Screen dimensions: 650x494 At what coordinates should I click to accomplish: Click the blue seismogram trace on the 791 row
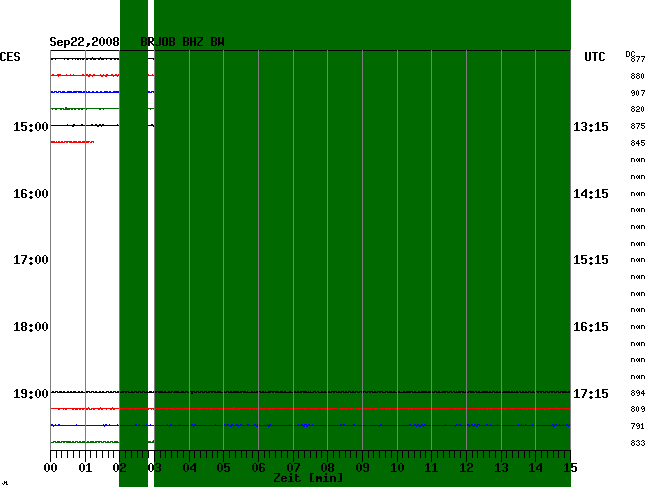[310, 425]
